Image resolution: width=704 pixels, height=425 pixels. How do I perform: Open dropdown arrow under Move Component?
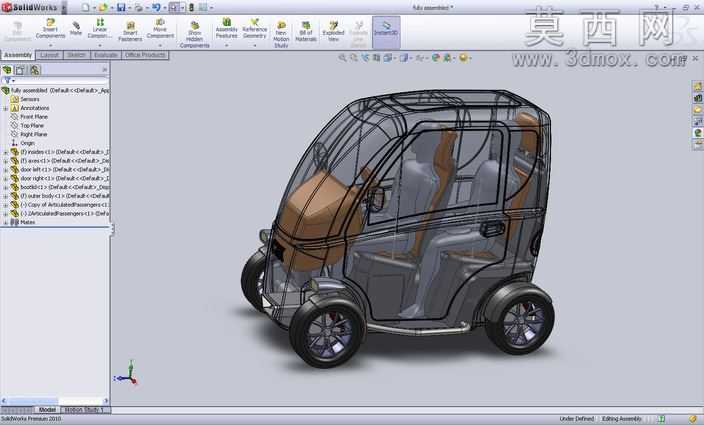click(x=160, y=45)
